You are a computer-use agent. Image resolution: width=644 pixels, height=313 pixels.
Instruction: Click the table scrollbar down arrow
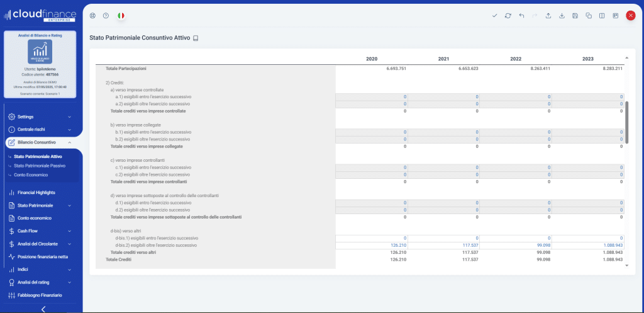pos(626,266)
